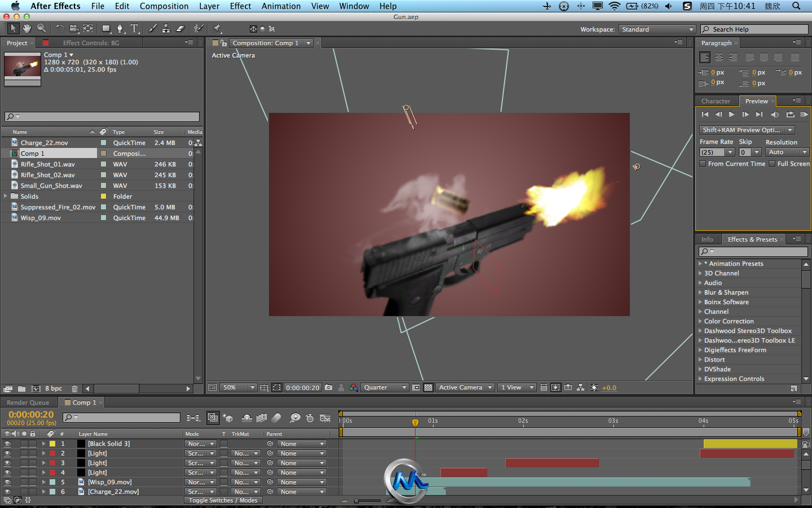Select the Roto Brush tool
The height and width of the screenshot is (508, 812).
click(x=198, y=28)
